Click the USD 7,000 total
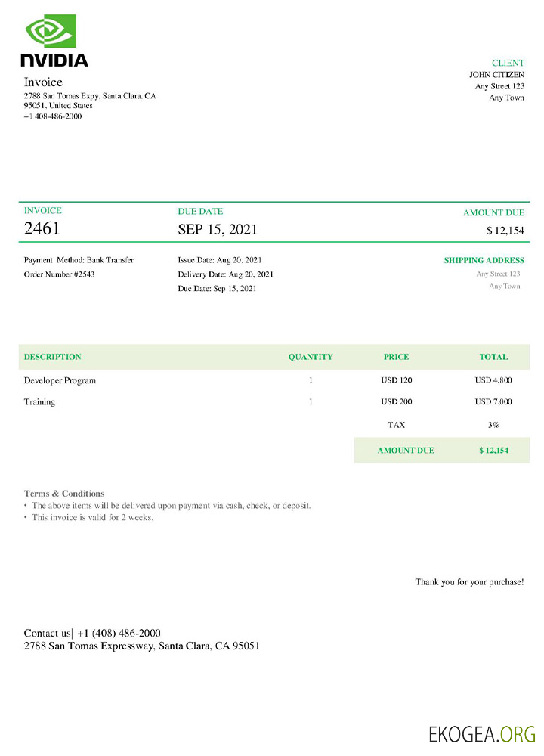Screen dimensions: 544x756 pos(493,402)
